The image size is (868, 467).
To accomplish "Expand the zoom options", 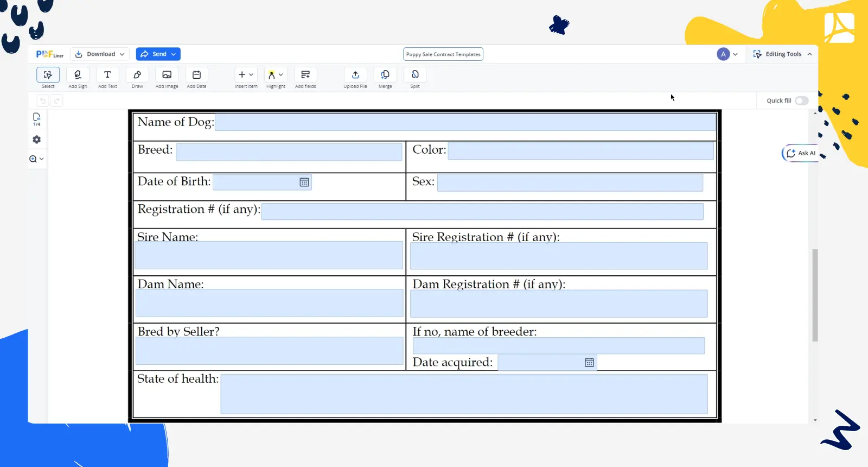I will coord(37,159).
